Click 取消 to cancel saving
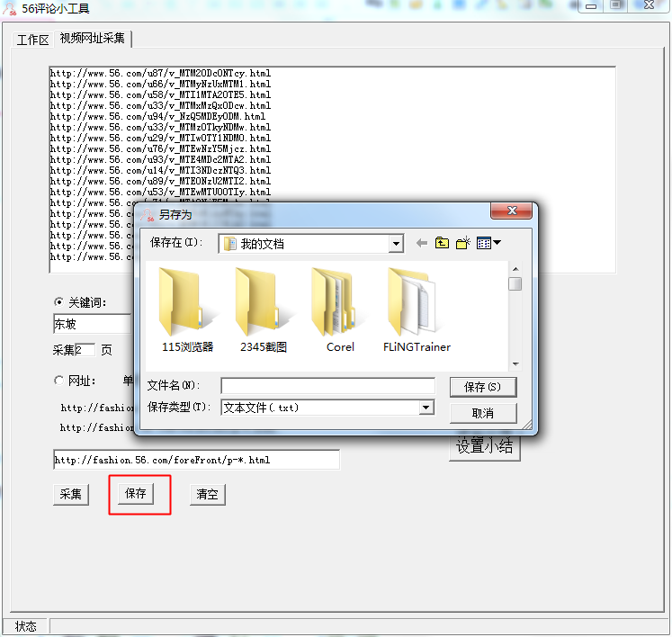 (483, 413)
